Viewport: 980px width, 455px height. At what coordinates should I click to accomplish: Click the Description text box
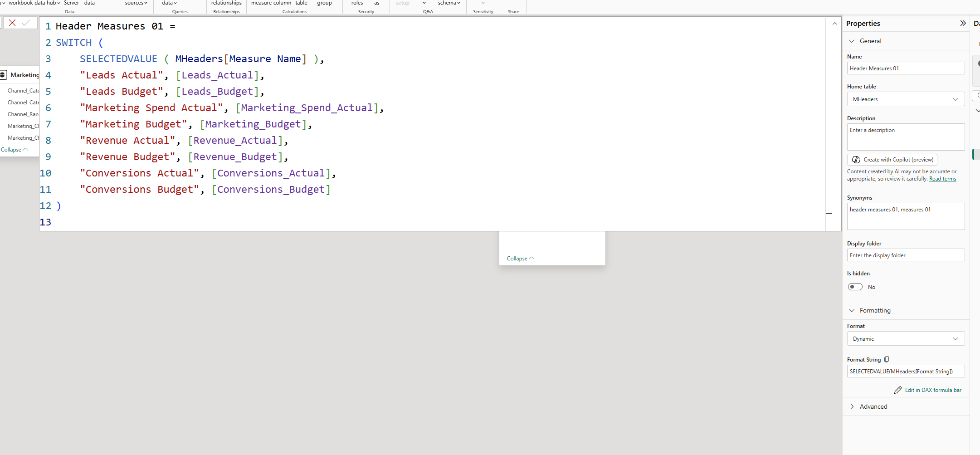click(x=906, y=137)
